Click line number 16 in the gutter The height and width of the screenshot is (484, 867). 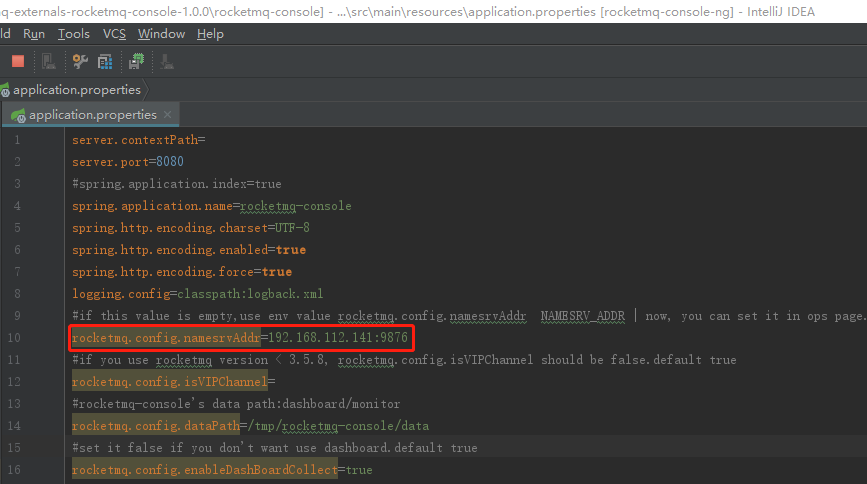(x=14, y=470)
